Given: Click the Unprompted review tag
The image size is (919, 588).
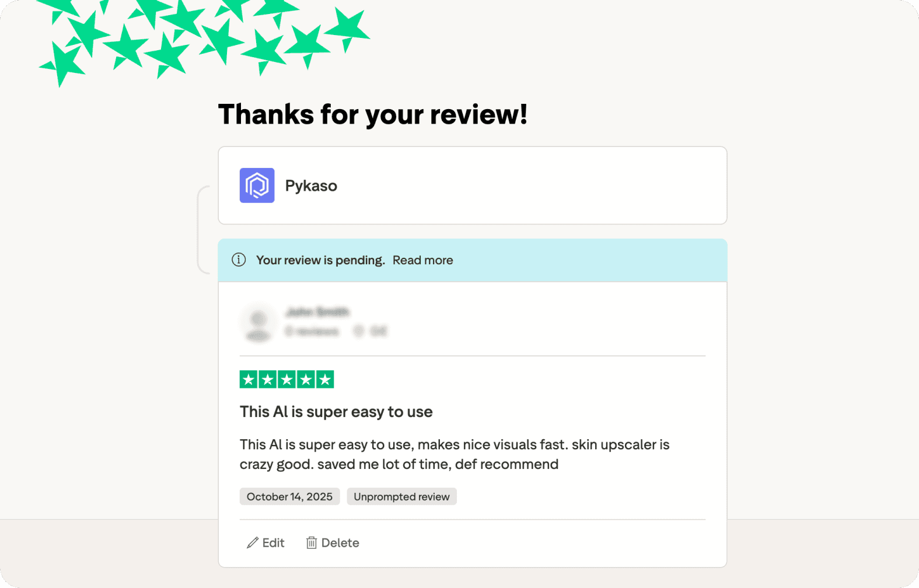Looking at the screenshot, I should coord(401,496).
